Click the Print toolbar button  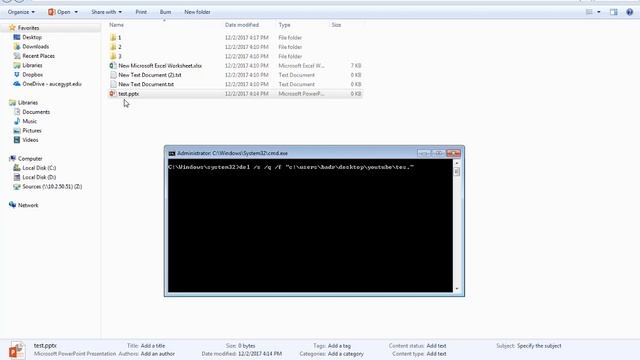(x=141, y=12)
